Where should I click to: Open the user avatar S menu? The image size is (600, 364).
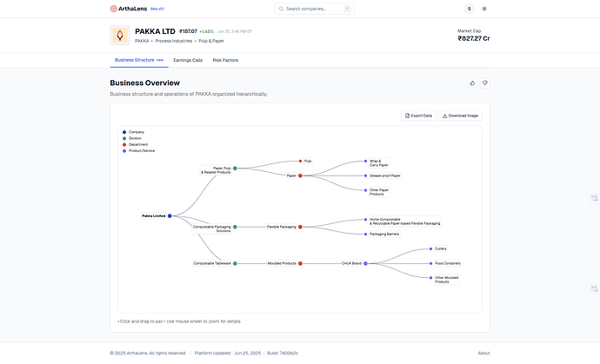[x=470, y=9]
